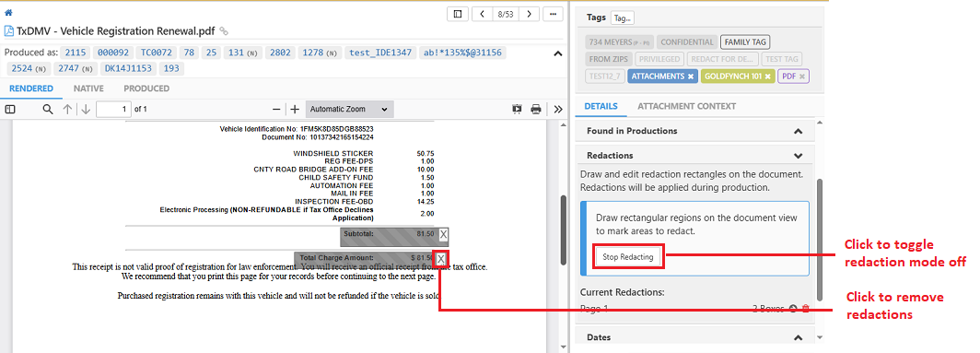Apply the REDACT FOR DE... tag
This screenshot has height=353, width=980.
(x=723, y=59)
